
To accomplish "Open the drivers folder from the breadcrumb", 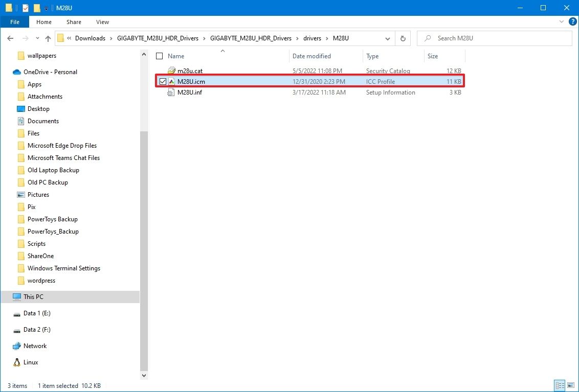I will coord(312,38).
